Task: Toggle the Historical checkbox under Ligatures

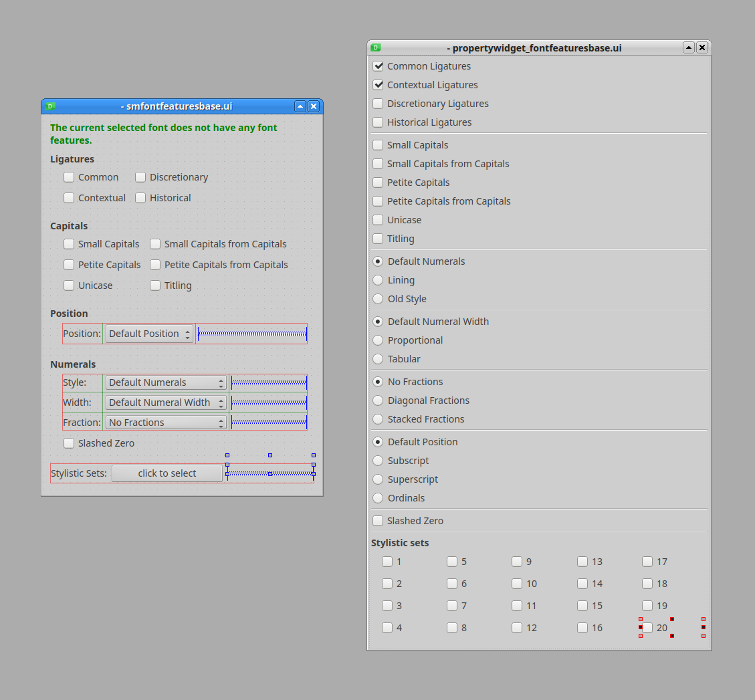Action: tap(140, 198)
